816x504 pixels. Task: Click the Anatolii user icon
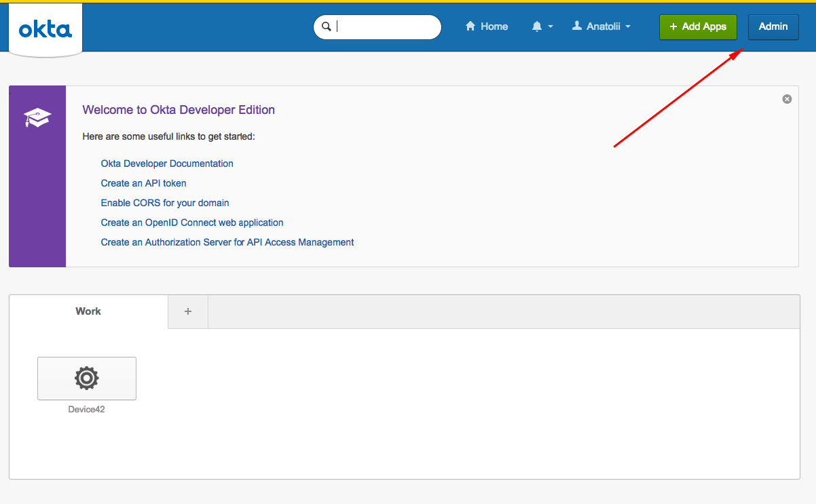[x=579, y=26]
